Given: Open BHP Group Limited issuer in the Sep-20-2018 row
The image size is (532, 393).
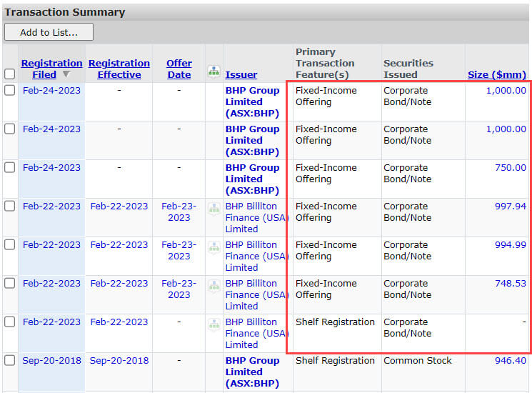Looking at the screenshot, I should [252, 372].
